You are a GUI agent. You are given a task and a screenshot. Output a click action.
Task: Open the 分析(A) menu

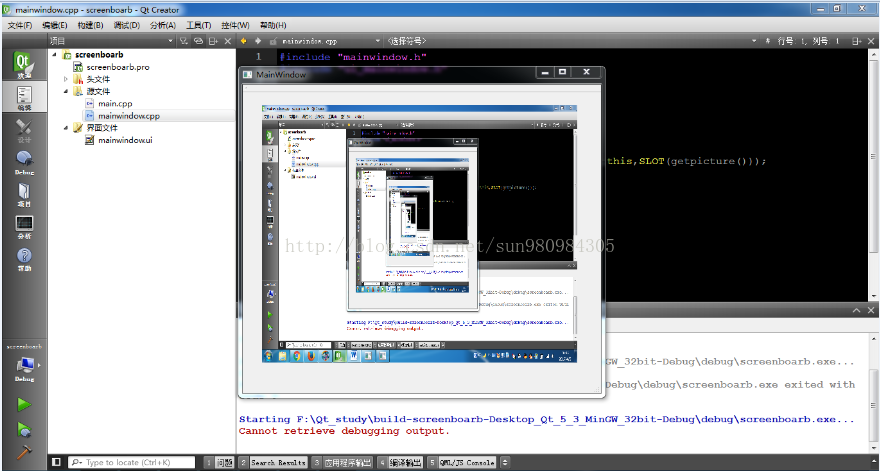point(163,25)
